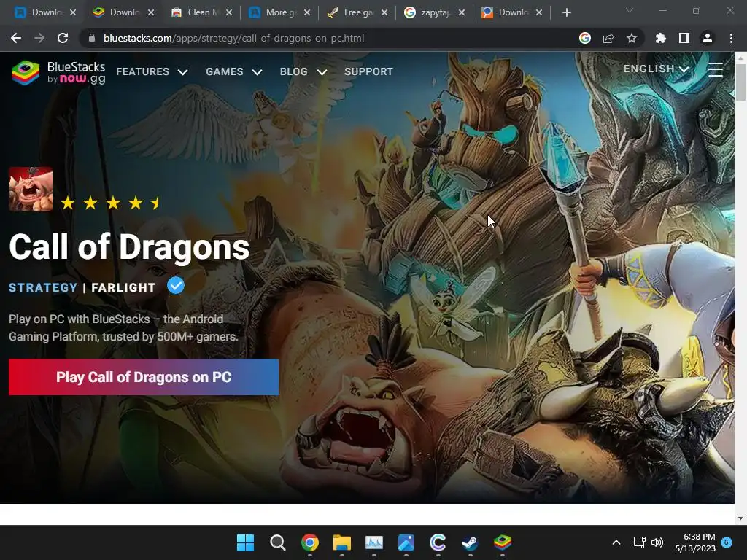Click the star rating row
Image resolution: width=747 pixels, height=560 pixels.
(111, 203)
